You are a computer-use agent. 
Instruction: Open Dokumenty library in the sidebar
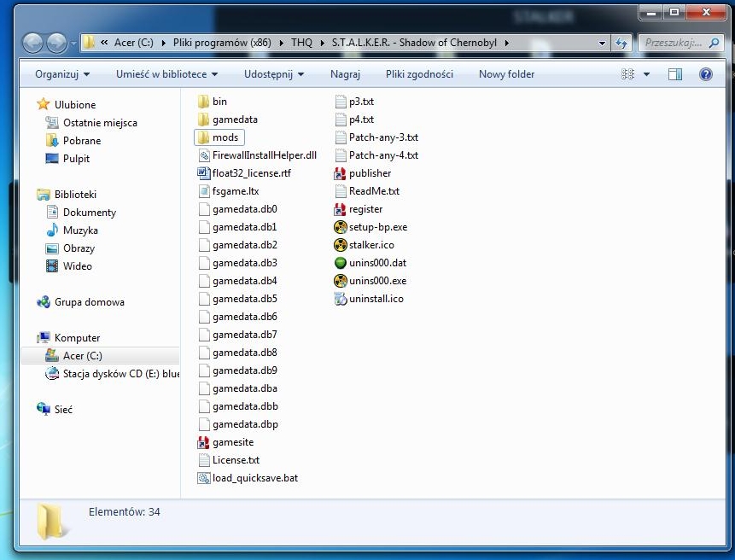pyautogui.click(x=89, y=213)
